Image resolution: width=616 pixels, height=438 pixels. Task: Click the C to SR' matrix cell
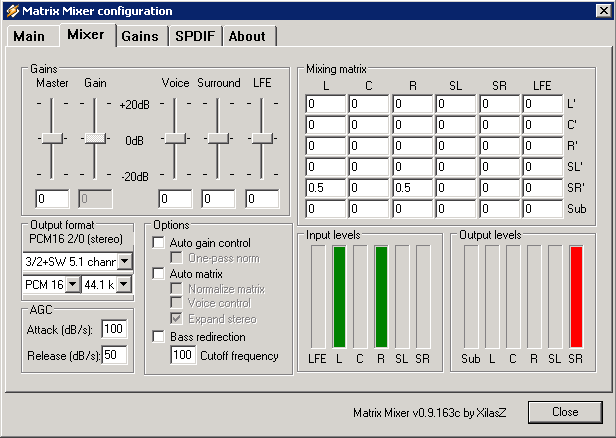[368, 187]
